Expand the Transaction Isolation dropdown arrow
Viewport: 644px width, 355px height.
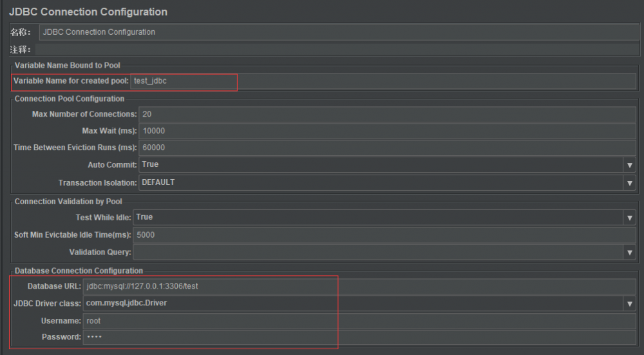630,182
